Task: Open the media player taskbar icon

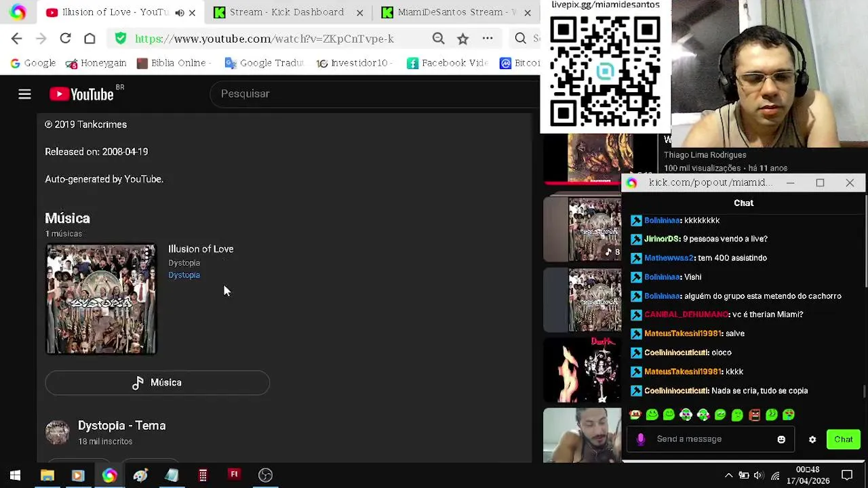Action: click(77, 475)
